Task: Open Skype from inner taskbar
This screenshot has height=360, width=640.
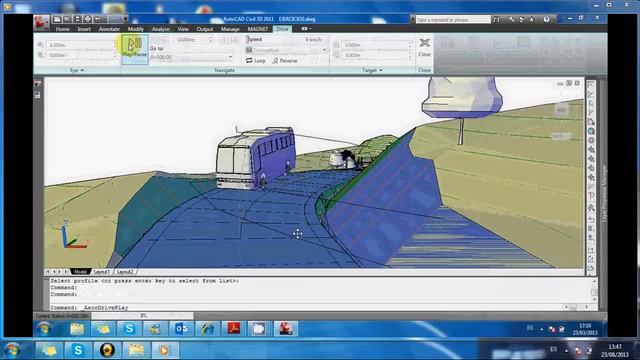Action: pos(129,329)
